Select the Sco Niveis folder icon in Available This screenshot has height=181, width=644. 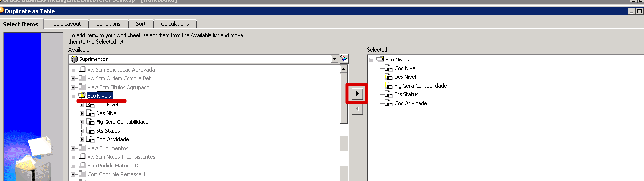tap(81, 96)
